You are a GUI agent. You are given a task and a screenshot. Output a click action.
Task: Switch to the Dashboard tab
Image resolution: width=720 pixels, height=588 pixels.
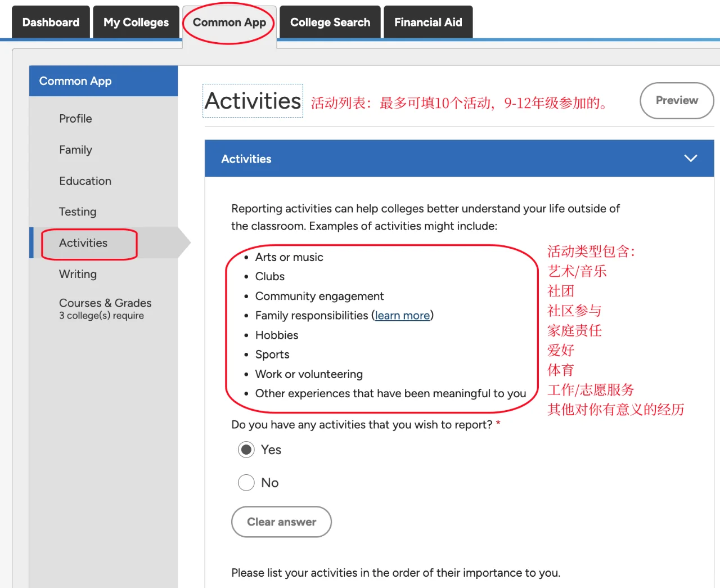coord(50,22)
